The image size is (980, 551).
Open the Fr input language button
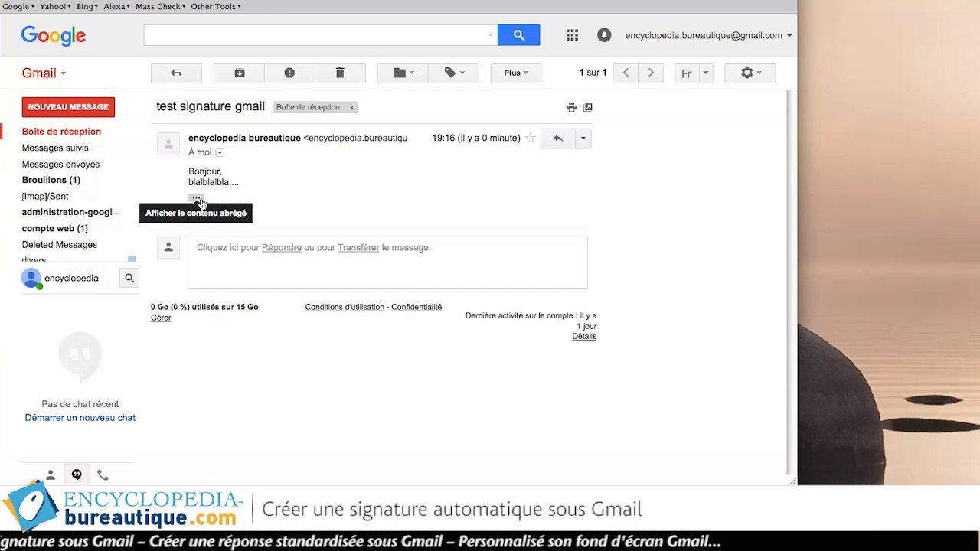[x=687, y=73]
